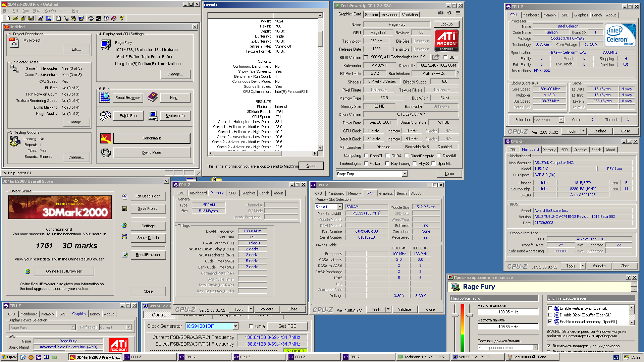Screen dimensions: 644x362
Task: Click the Частота памяти vertical slider handle
Action: coord(470,315)
